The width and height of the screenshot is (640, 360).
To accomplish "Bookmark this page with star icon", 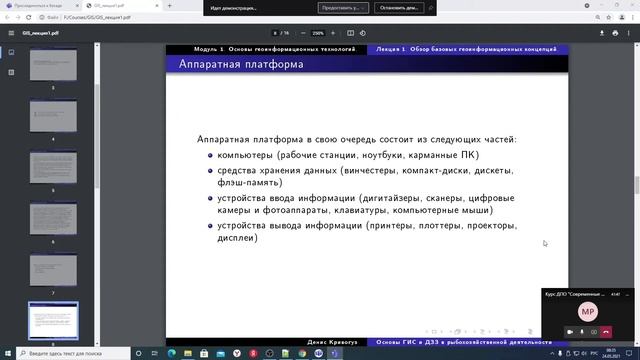I will [609, 18].
